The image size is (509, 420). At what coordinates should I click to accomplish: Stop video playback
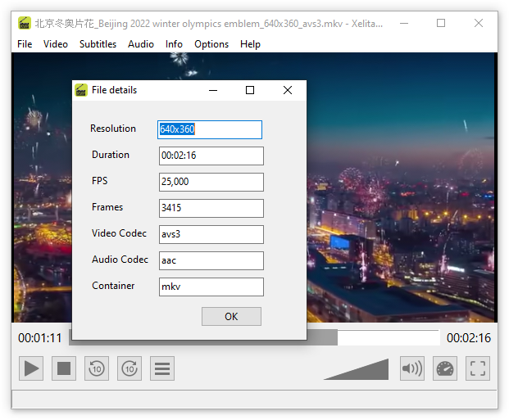point(64,368)
